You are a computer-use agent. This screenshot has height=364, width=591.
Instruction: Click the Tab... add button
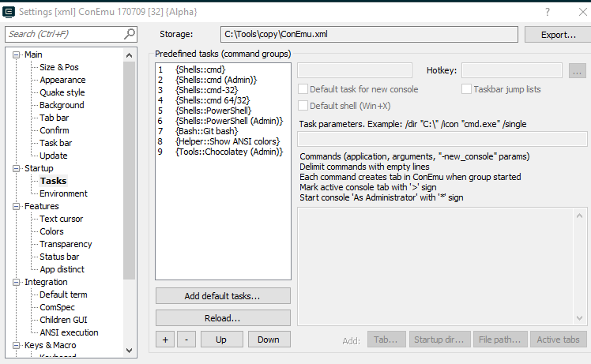click(x=386, y=340)
